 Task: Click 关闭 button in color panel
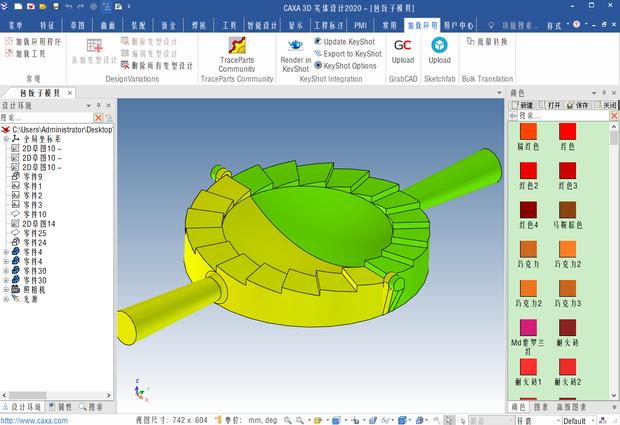point(605,105)
